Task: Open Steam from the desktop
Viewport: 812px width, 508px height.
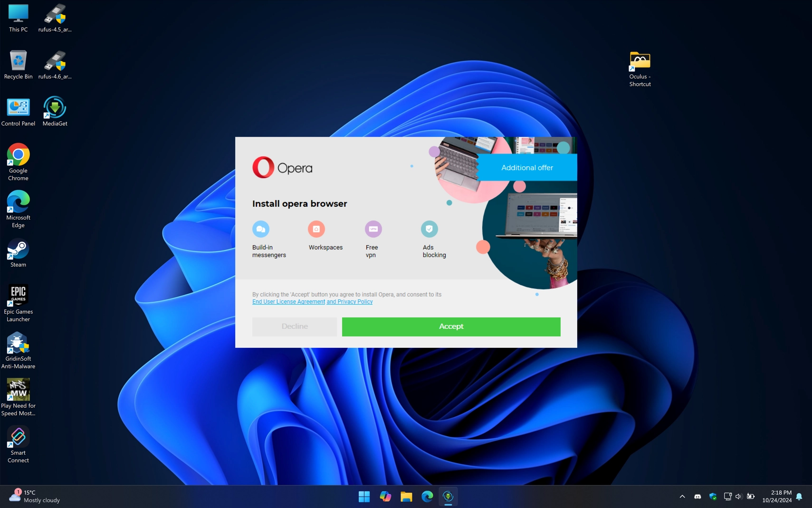Action: coord(18,249)
